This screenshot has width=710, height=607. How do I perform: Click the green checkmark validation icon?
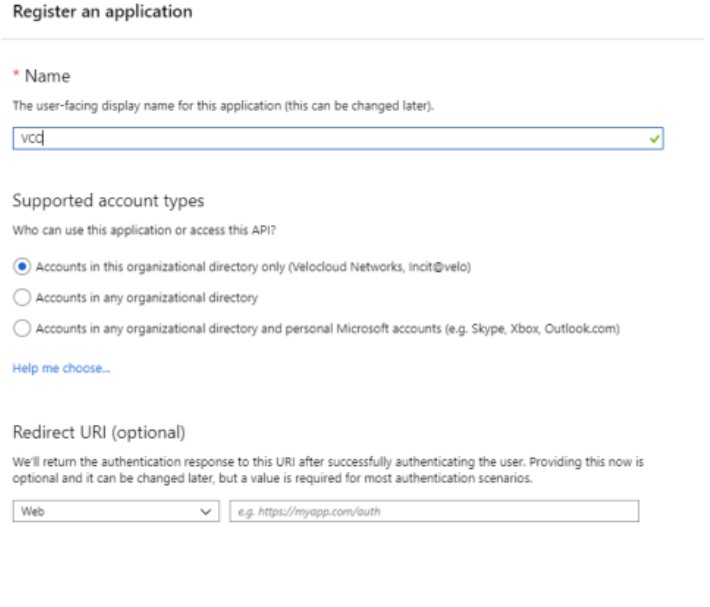tap(654, 139)
